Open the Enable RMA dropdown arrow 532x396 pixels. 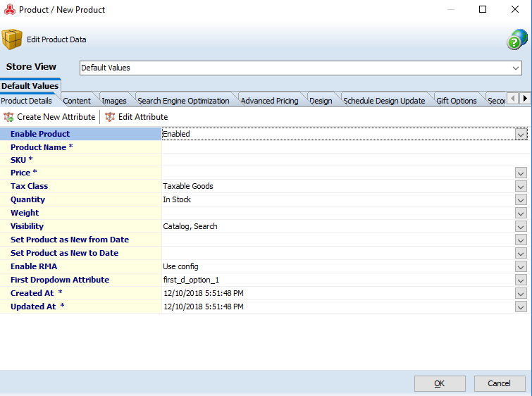[521, 267]
